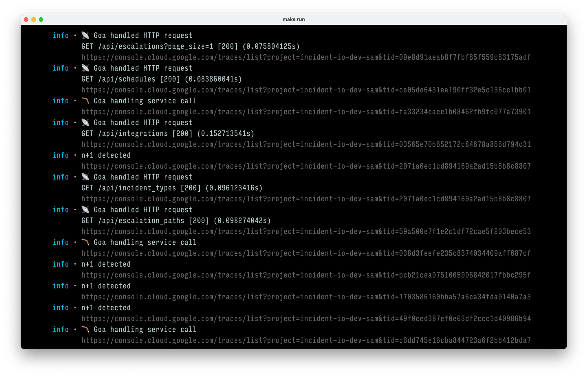The image size is (588, 377).
Task: Click the satellite icon beside the incident_types request log
Action: (85, 177)
